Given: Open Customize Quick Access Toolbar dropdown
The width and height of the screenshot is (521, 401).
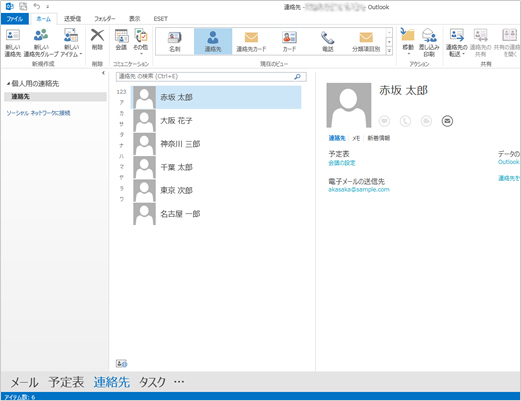Looking at the screenshot, I should 48,7.
